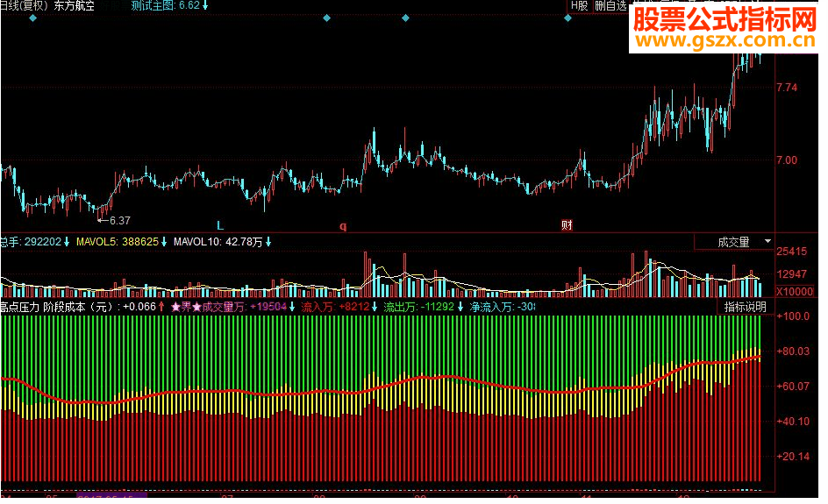The width and height of the screenshot is (828, 504).
Task: Click the 日线(复权) period label
Action: pos(25,6)
